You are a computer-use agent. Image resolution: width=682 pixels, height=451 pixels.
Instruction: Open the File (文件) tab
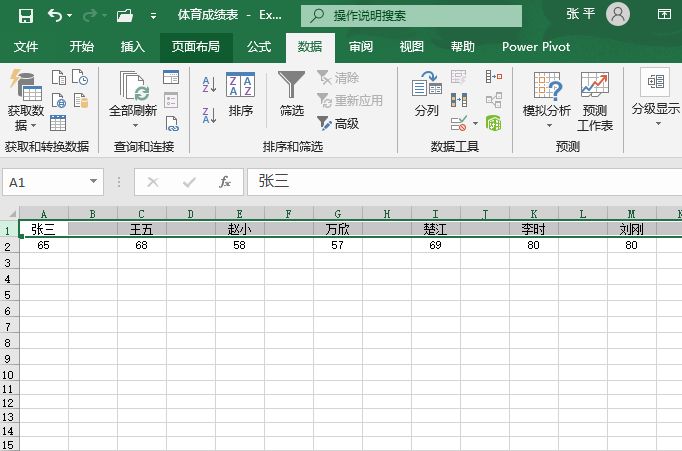[x=26, y=47]
